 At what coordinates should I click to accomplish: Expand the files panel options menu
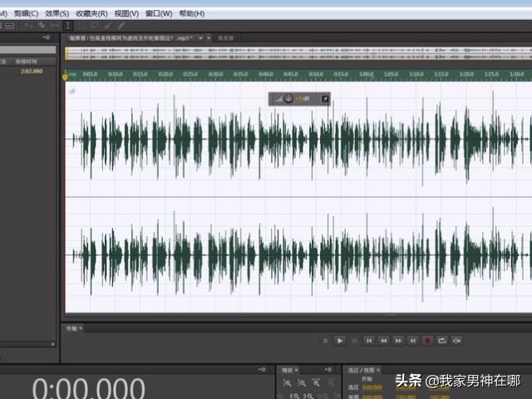47,38
